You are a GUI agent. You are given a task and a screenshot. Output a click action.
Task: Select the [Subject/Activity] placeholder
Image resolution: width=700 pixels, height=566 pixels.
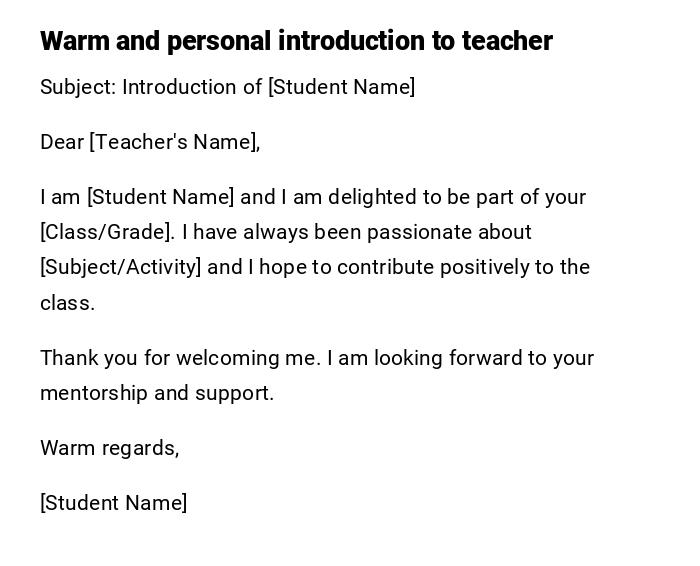pyautogui.click(x=121, y=267)
